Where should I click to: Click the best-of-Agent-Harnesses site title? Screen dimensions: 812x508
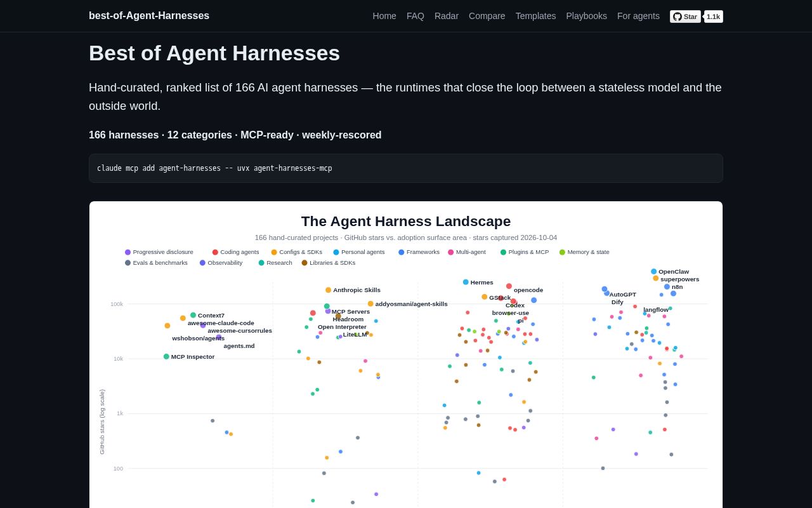coord(149,16)
